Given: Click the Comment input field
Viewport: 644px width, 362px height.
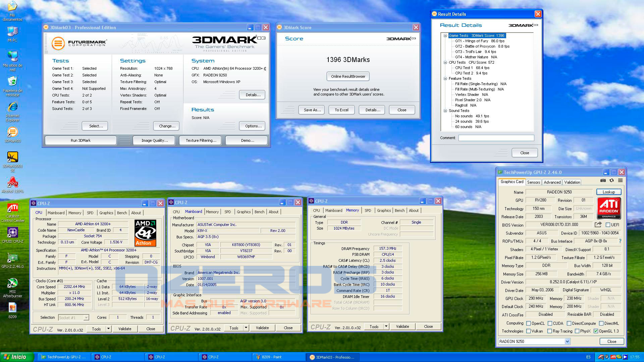Looking at the screenshot, I should 496,138.
